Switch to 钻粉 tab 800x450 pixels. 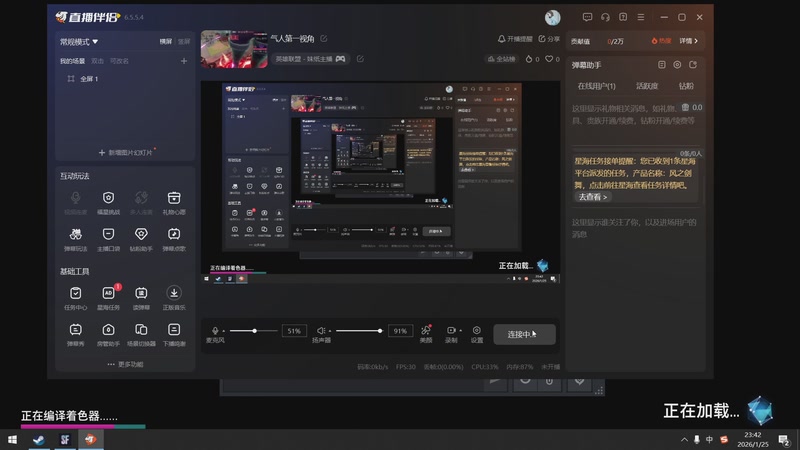pos(686,86)
